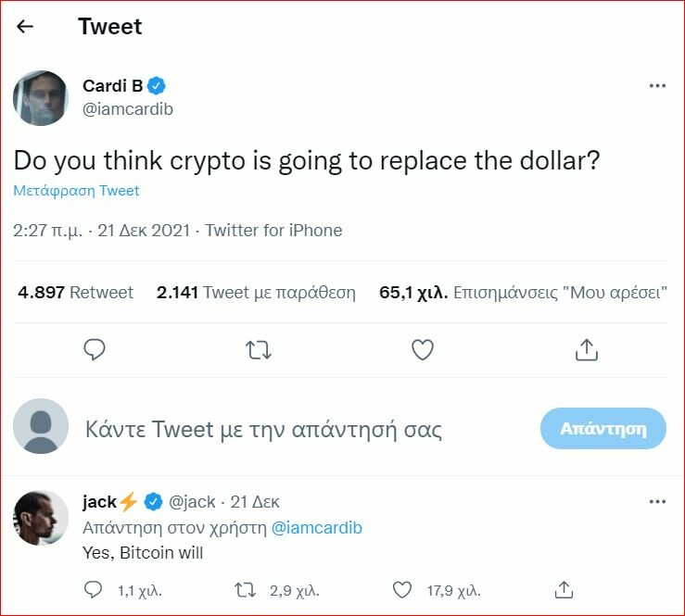Retweet the crypto tweet using the retweet icon
685x616 pixels.
259,349
